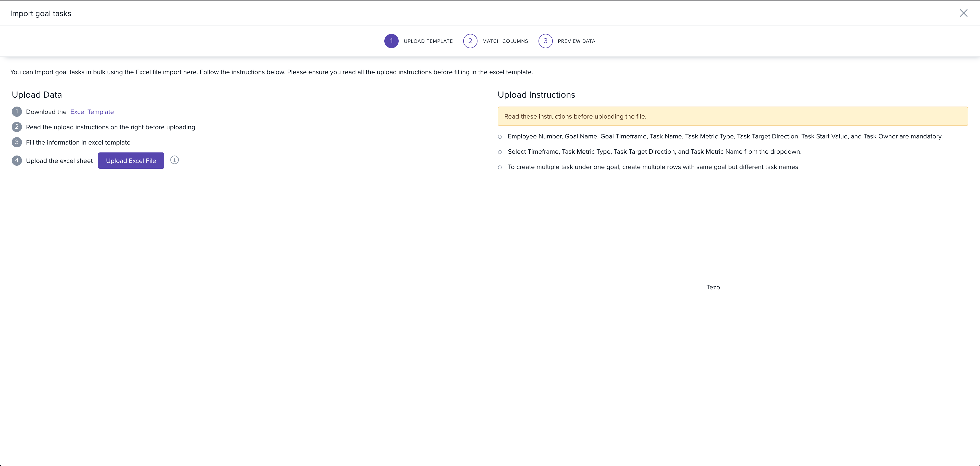
Task: Click the Tezo text label
Action: (713, 287)
